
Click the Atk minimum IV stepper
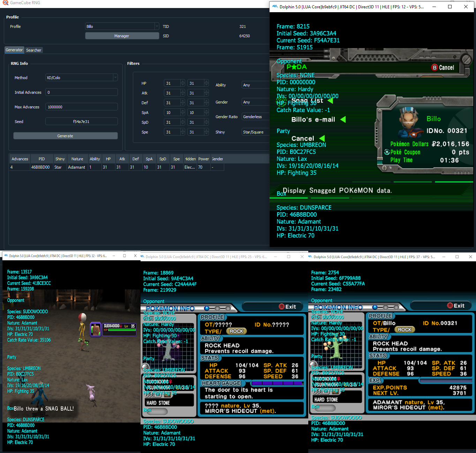(183, 93)
